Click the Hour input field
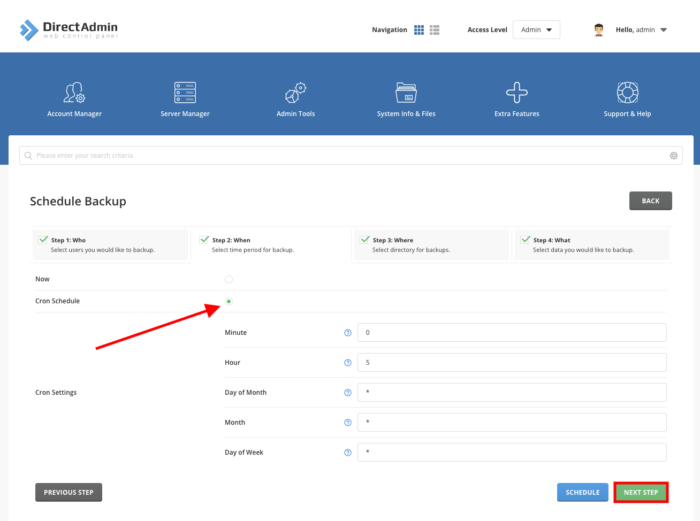 pyautogui.click(x=511, y=362)
